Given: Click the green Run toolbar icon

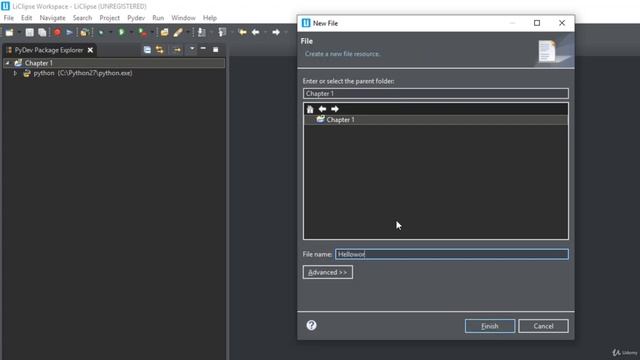Looking at the screenshot, I should tap(121, 32).
